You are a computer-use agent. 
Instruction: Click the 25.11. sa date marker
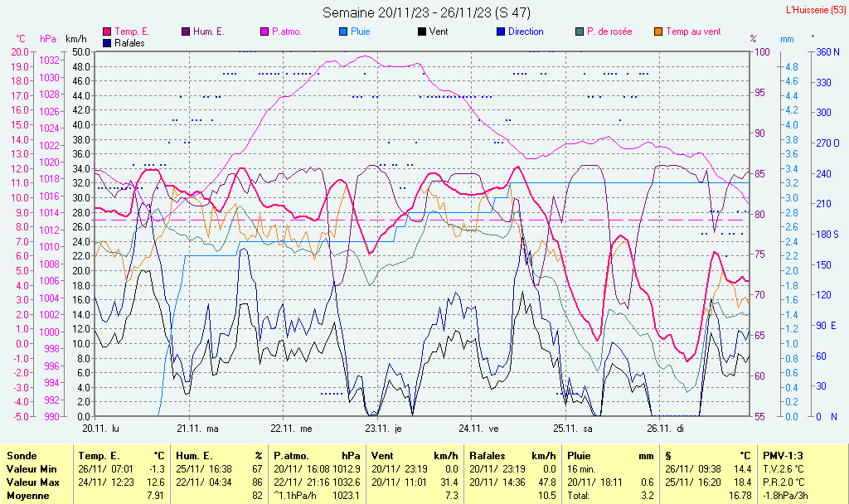click(x=573, y=429)
